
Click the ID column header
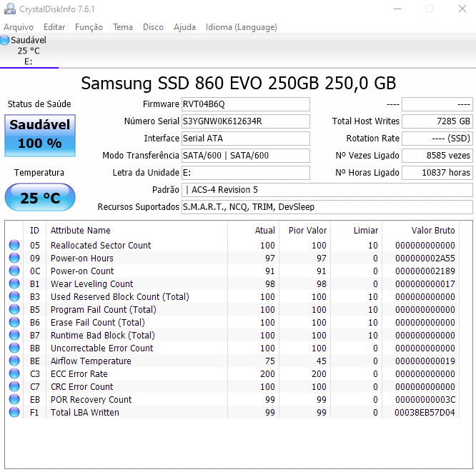click(x=34, y=230)
